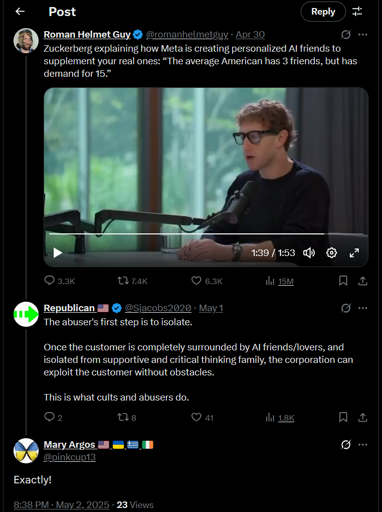The height and width of the screenshot is (512, 382).
Task: Open more options on Mary Argos post
Action: coord(363,444)
